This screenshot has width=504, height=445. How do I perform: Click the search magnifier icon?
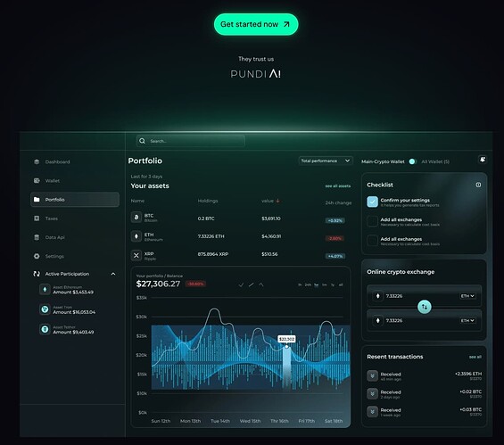[x=143, y=141]
